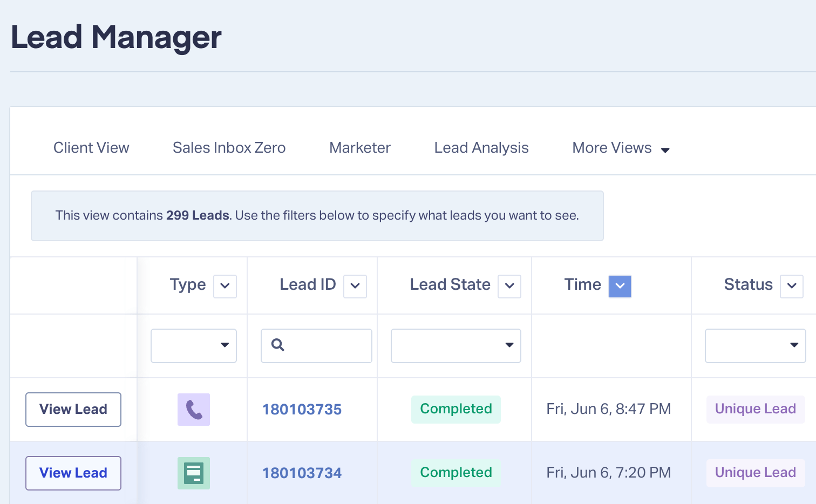
Task: Open lead ID link 180103735
Action: (302, 410)
